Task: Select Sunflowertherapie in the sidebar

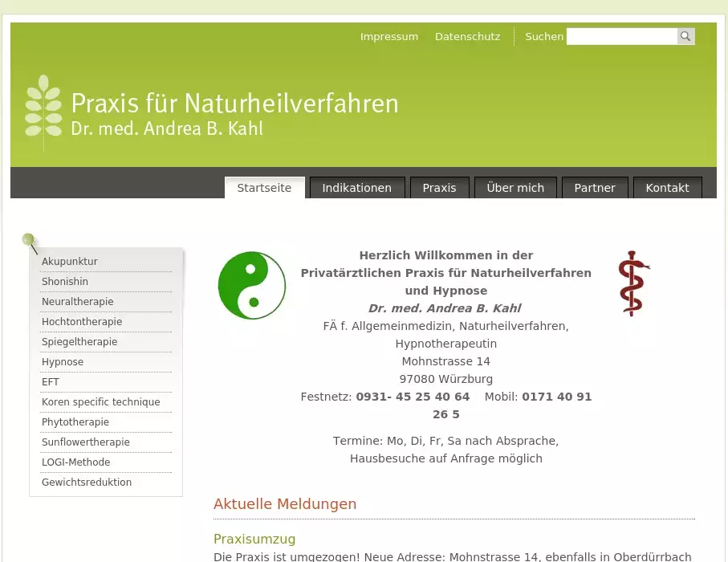Action: (x=86, y=442)
